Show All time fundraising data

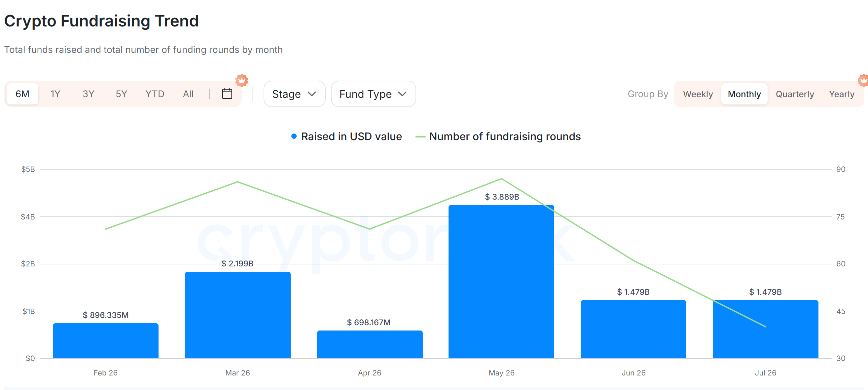point(188,94)
